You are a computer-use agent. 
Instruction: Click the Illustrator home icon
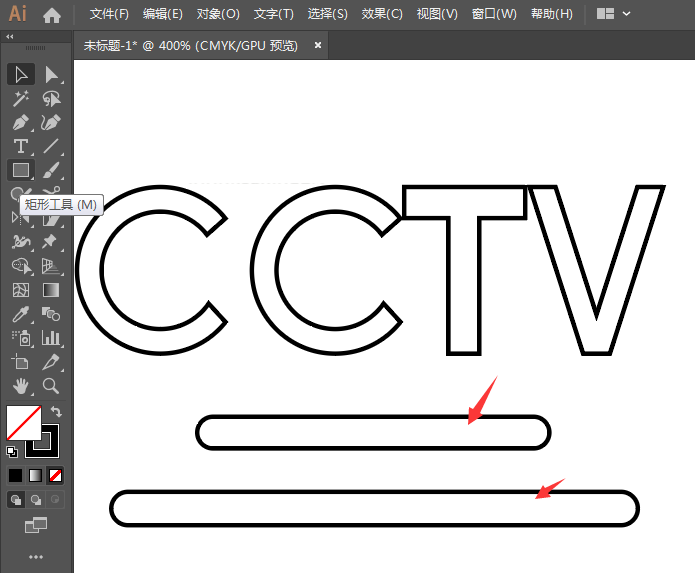(x=52, y=16)
